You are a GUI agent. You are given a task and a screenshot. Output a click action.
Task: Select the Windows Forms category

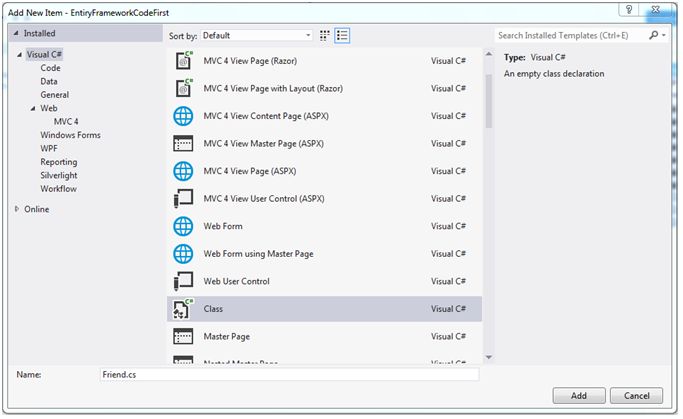click(x=70, y=135)
